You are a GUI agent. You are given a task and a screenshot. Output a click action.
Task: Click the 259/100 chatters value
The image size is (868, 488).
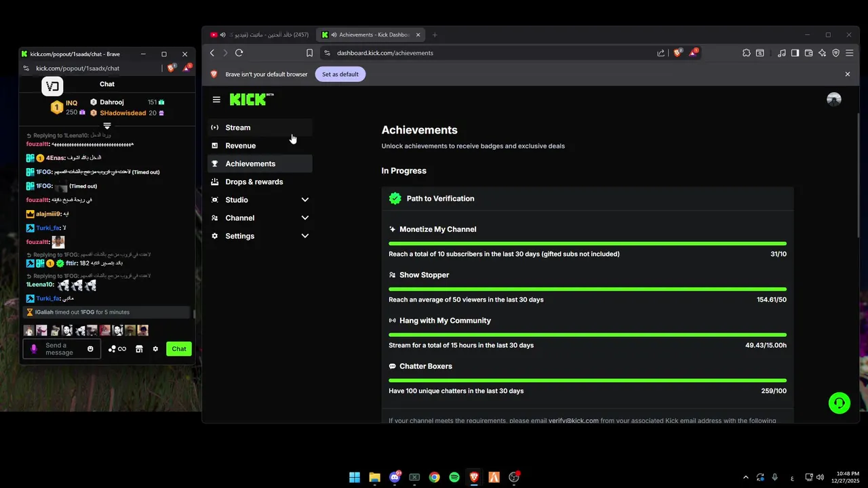coord(774,391)
